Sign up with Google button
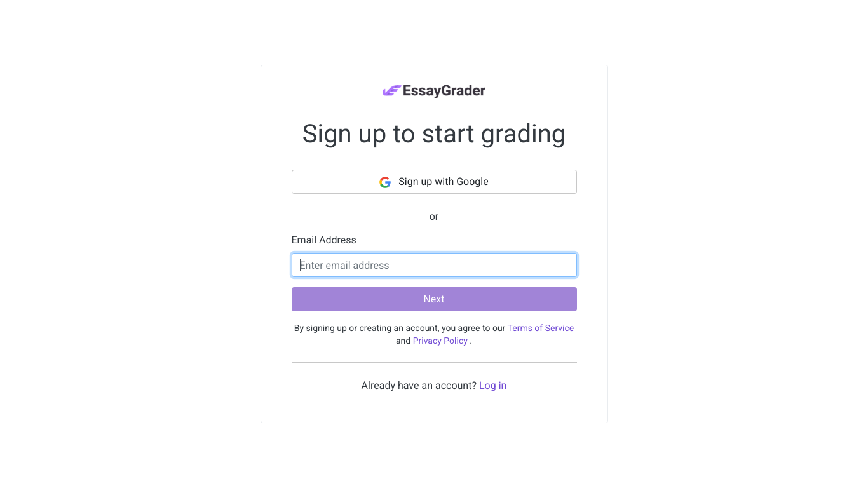Viewport: 868px width, 488px height. 434,182
